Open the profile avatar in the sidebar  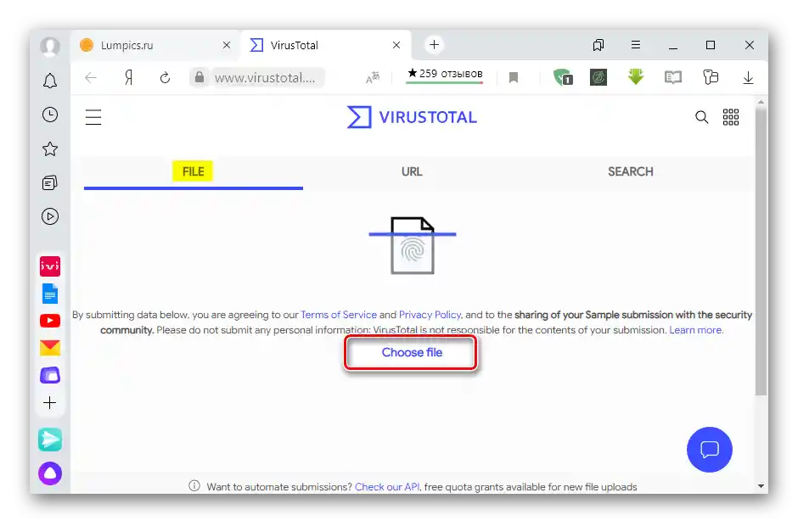(x=50, y=47)
